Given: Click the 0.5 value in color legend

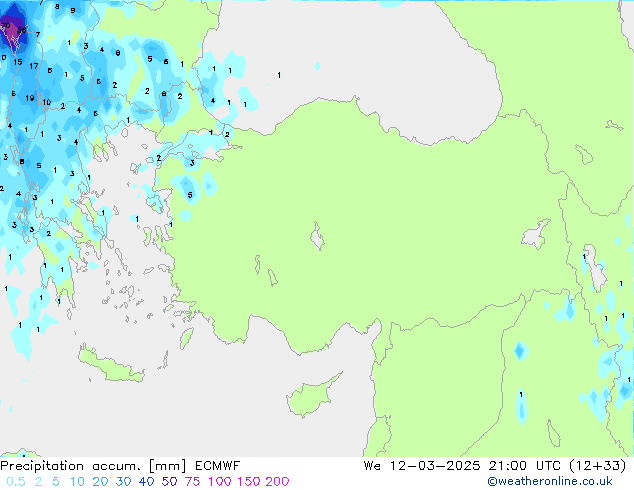Looking at the screenshot, I should click(x=16, y=482).
